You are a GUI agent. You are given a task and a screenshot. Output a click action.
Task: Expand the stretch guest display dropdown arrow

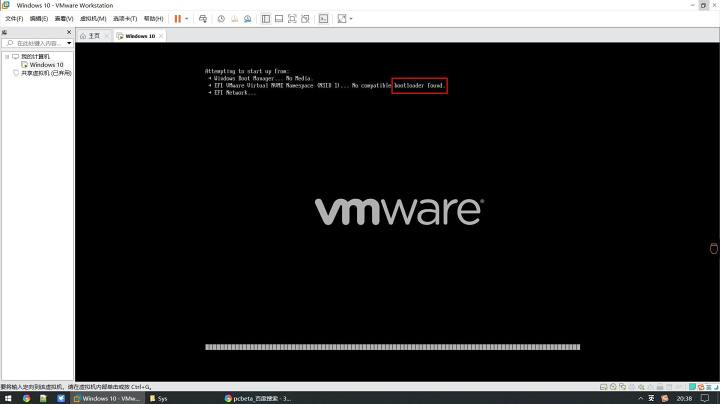pyautogui.click(x=351, y=19)
